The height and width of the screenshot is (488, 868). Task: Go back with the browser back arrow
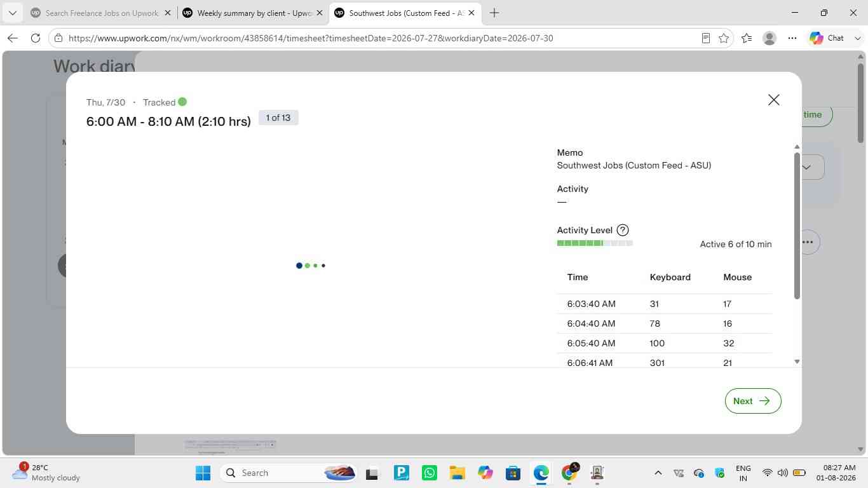[13, 38]
